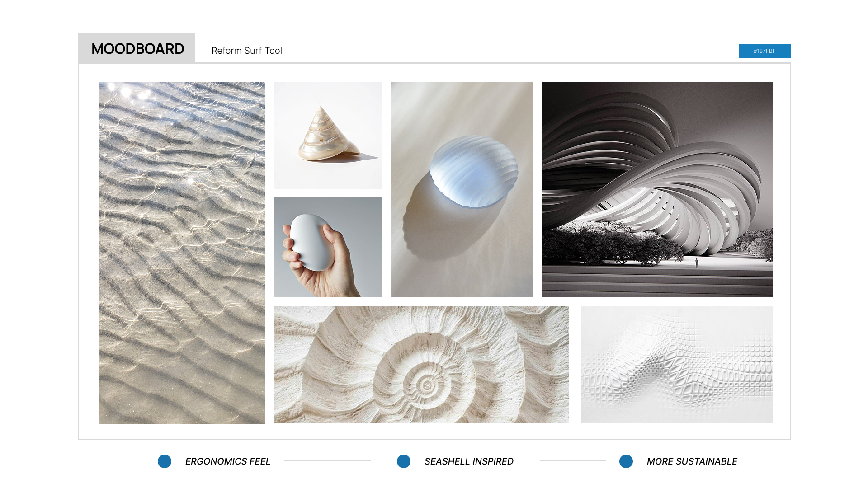Select the hand holding white pebble image
This screenshot has width=868, height=488.
tap(327, 247)
